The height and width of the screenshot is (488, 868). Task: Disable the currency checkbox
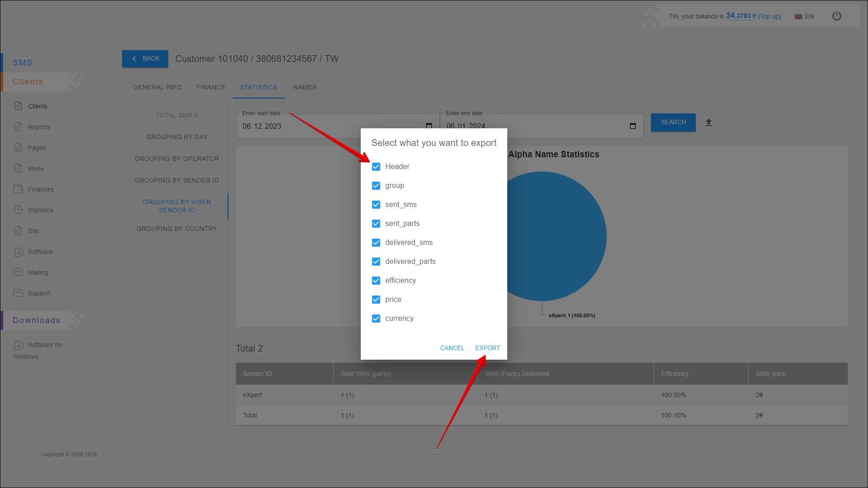tap(376, 319)
